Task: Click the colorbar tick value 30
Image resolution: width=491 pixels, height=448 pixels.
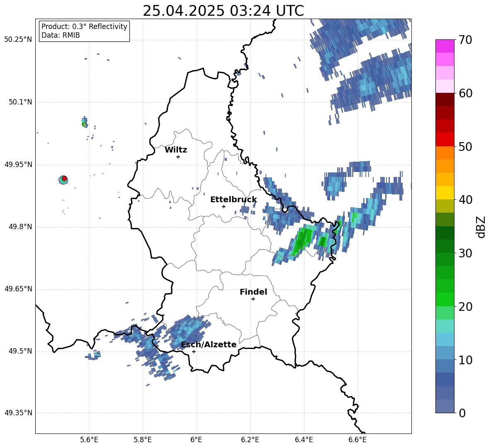Action: tap(465, 253)
